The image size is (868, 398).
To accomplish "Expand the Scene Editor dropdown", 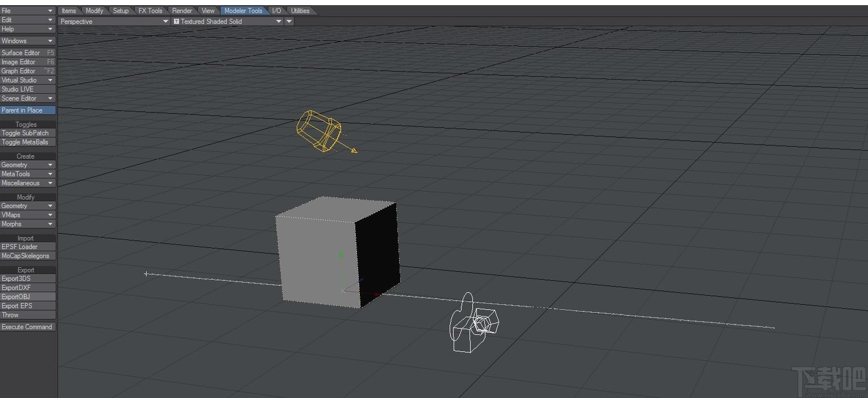I will 28,98.
